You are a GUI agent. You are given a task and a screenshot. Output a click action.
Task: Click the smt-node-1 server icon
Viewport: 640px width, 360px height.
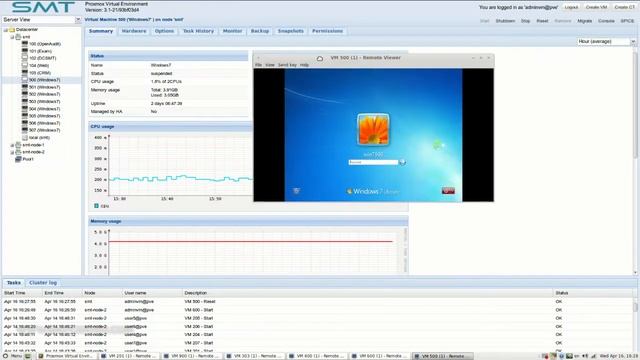(x=18, y=145)
